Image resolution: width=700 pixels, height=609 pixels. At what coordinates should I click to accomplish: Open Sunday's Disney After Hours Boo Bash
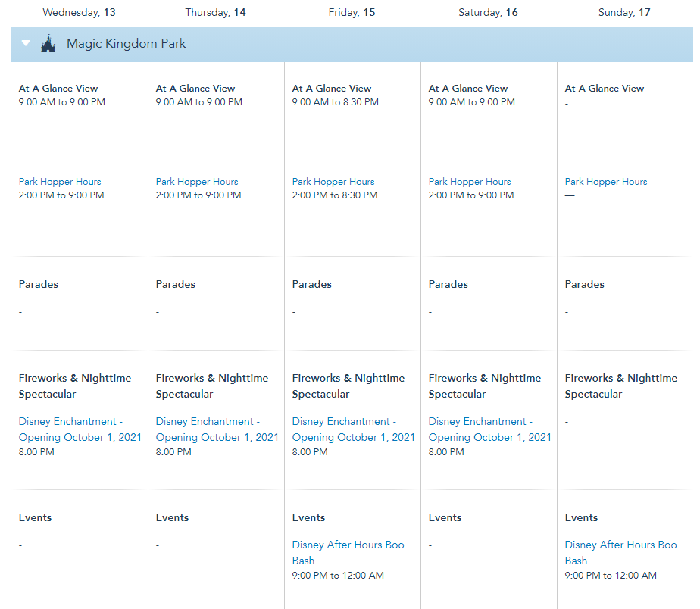point(620,552)
